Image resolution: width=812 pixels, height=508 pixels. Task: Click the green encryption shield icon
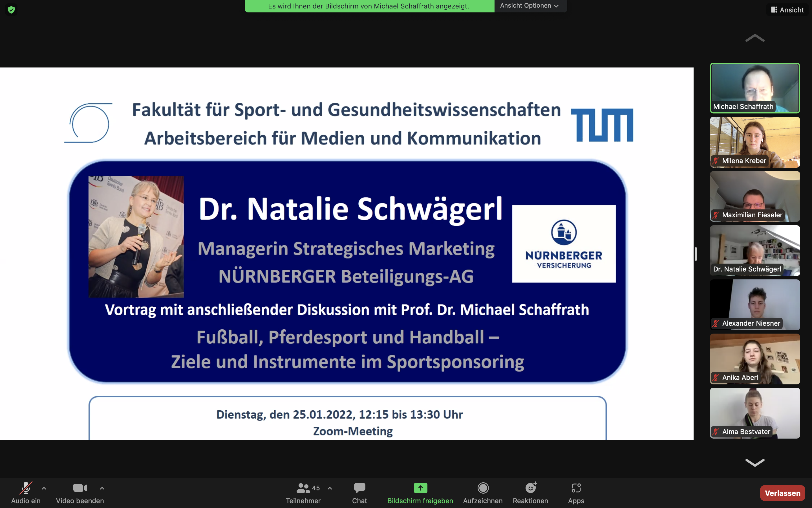(11, 9)
